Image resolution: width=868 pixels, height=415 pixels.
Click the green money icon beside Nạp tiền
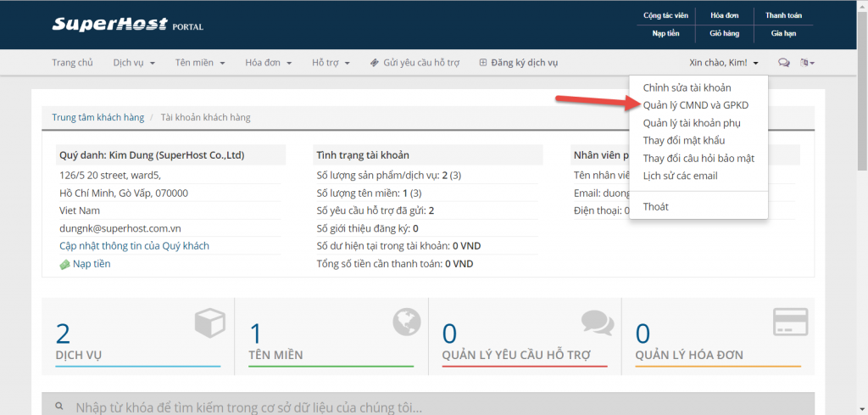(x=64, y=264)
